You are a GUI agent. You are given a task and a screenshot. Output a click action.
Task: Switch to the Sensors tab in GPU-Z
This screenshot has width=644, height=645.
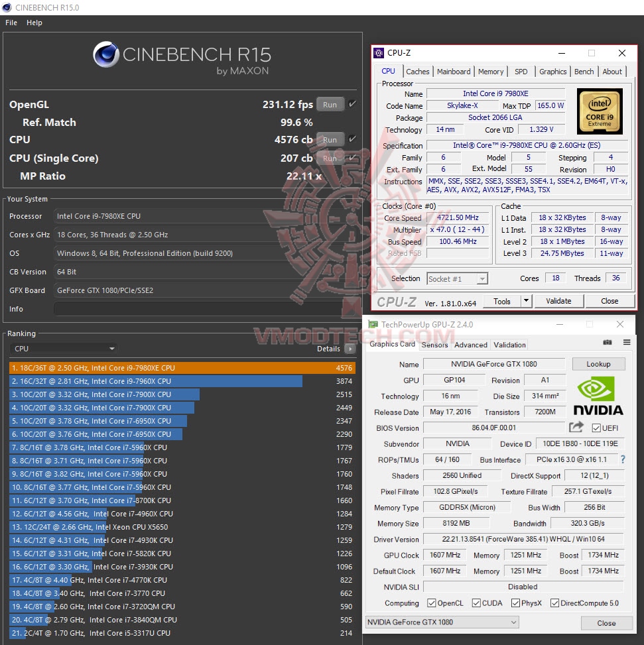(x=434, y=345)
